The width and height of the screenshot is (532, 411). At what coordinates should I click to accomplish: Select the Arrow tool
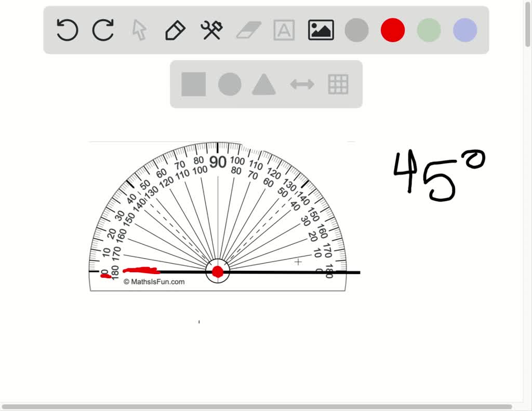tap(301, 83)
